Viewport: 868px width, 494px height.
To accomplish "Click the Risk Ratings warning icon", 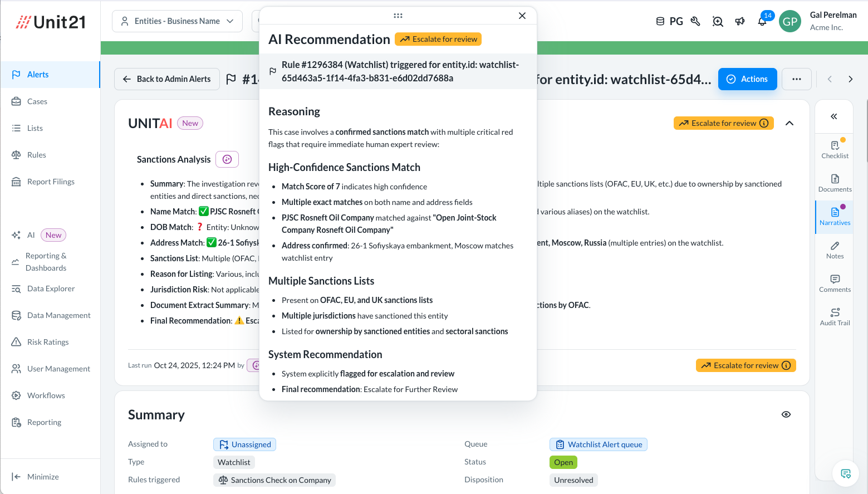I will pos(16,342).
